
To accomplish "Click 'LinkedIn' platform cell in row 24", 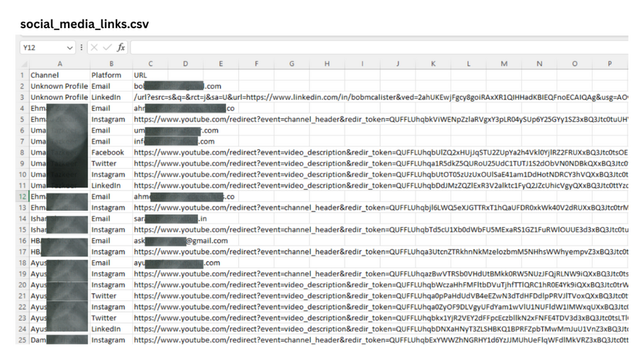I will pyautogui.click(x=111, y=329).
